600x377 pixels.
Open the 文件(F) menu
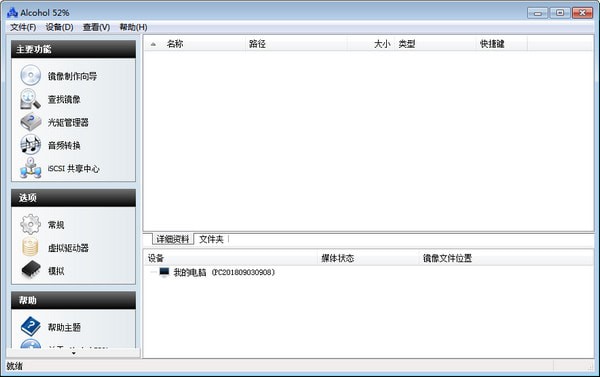23,27
